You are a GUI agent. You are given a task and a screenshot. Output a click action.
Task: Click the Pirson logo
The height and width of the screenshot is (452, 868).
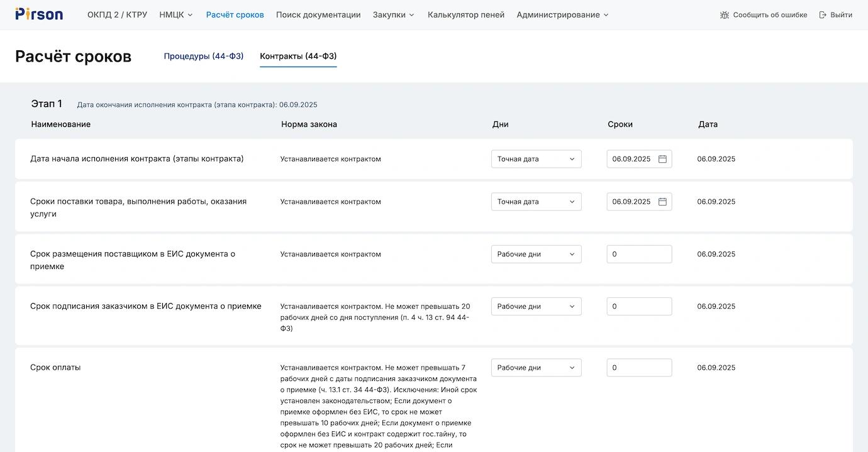pyautogui.click(x=39, y=14)
